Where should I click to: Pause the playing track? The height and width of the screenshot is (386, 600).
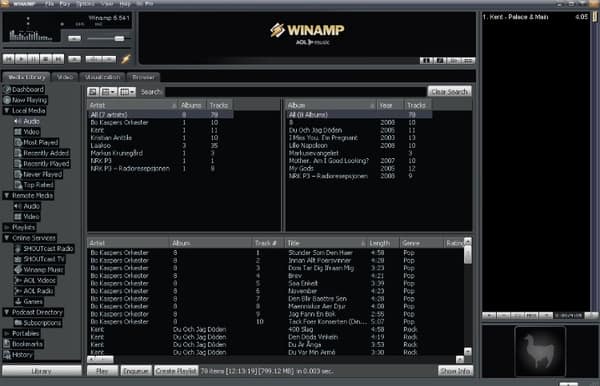tap(34, 59)
